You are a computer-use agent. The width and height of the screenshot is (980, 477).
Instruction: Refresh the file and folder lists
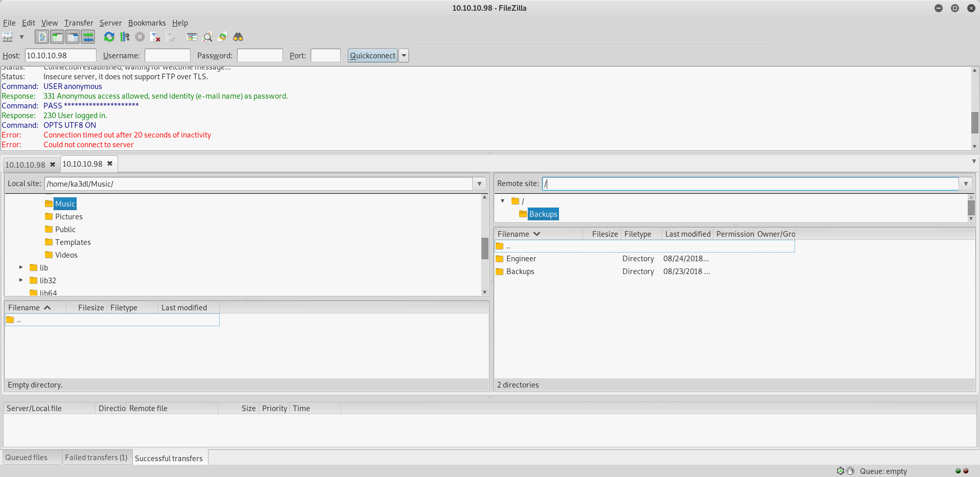pos(109,37)
